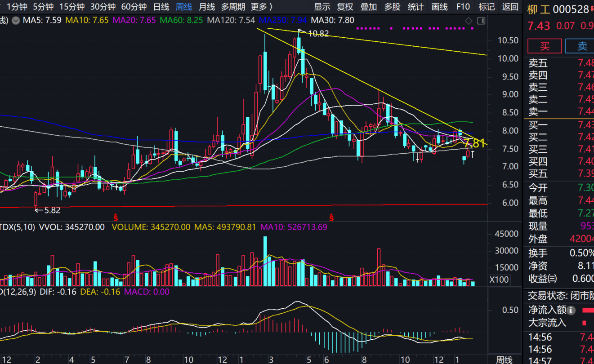594x364 pixels.
Task: Click the 返回 back button
Action: click(510, 7)
